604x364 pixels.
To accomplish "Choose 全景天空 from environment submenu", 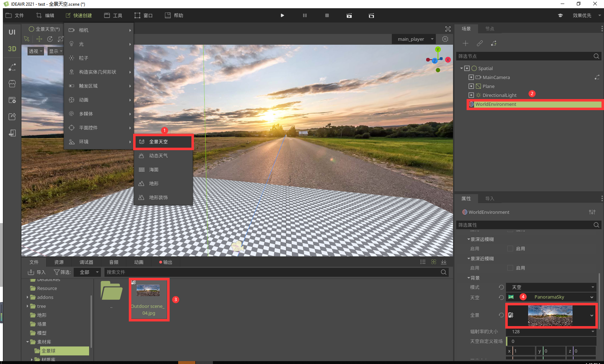I will pyautogui.click(x=163, y=142).
